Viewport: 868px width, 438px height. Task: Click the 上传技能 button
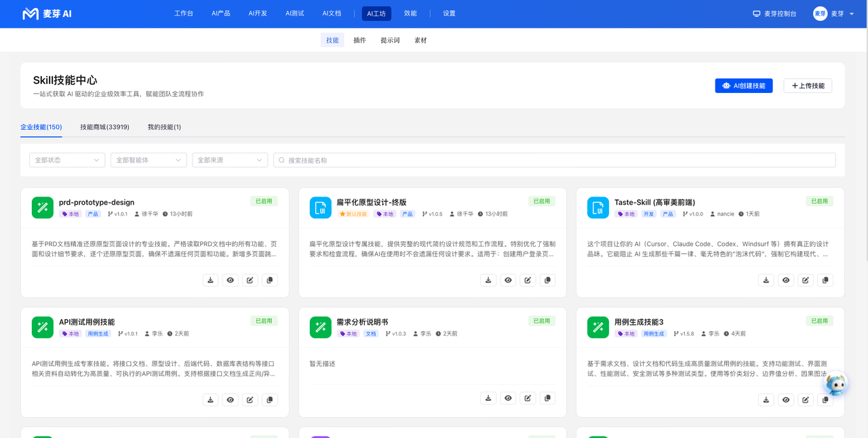(808, 85)
